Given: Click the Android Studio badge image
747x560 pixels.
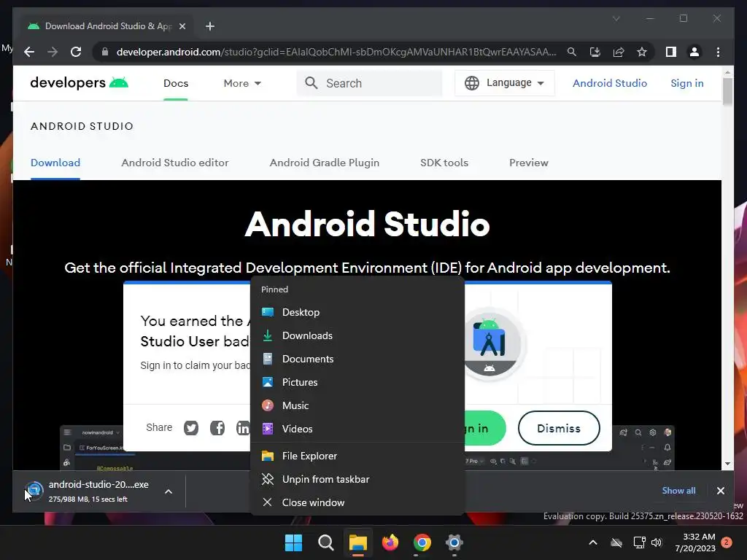Looking at the screenshot, I should [489, 344].
